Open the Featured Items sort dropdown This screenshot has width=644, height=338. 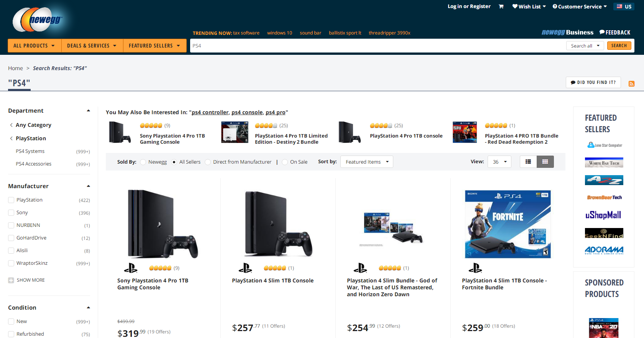point(367,162)
